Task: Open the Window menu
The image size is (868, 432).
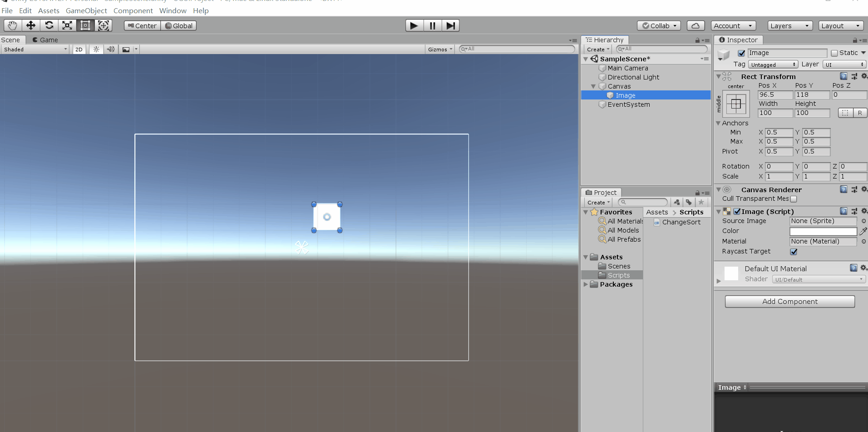Action: pos(173,10)
